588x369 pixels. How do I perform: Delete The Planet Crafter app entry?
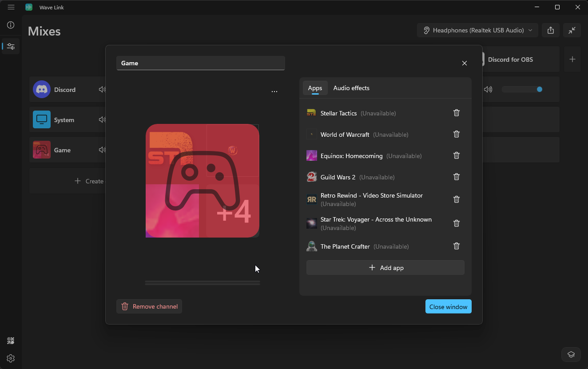click(x=456, y=246)
